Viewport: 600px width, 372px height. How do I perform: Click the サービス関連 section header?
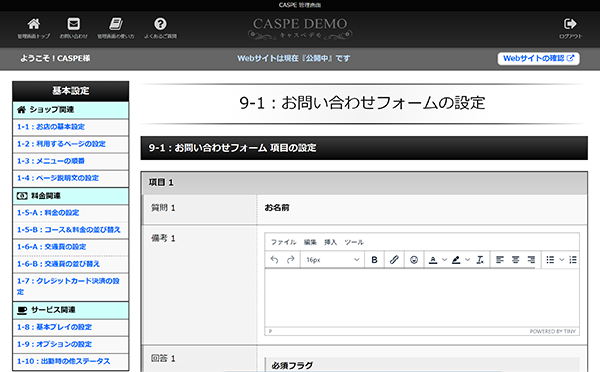pyautogui.click(x=70, y=310)
